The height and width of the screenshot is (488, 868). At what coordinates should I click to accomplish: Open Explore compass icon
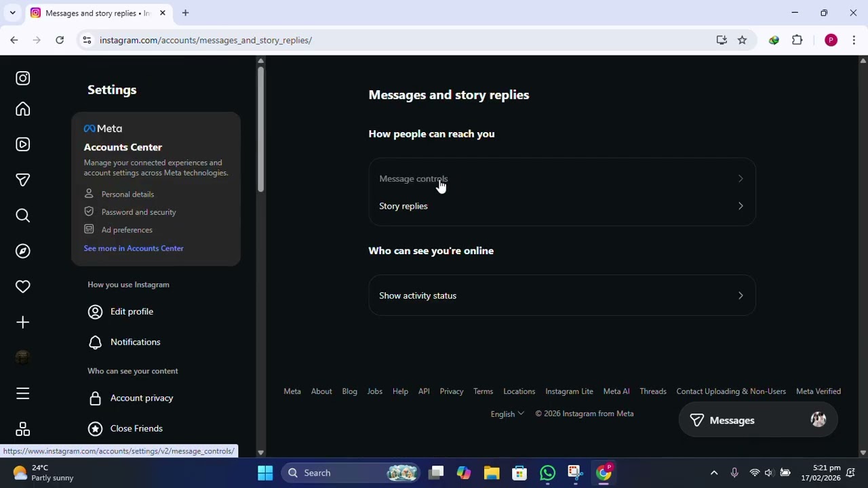coord(23,251)
